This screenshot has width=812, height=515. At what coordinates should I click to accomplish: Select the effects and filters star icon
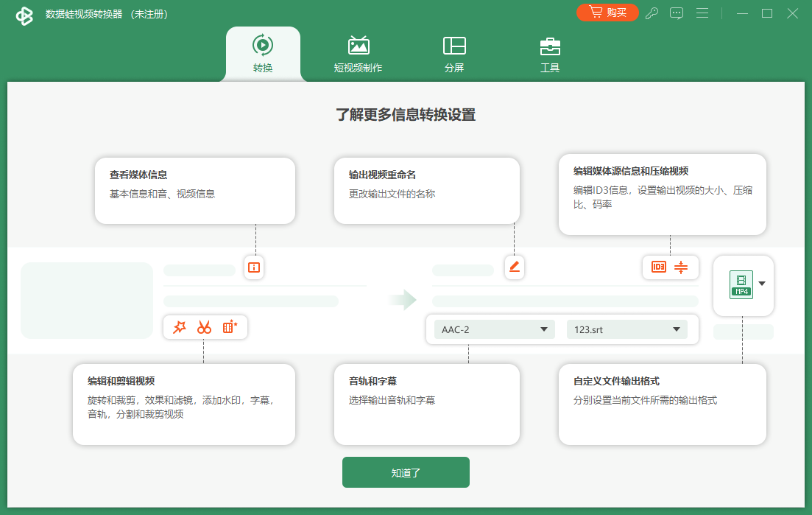(179, 327)
